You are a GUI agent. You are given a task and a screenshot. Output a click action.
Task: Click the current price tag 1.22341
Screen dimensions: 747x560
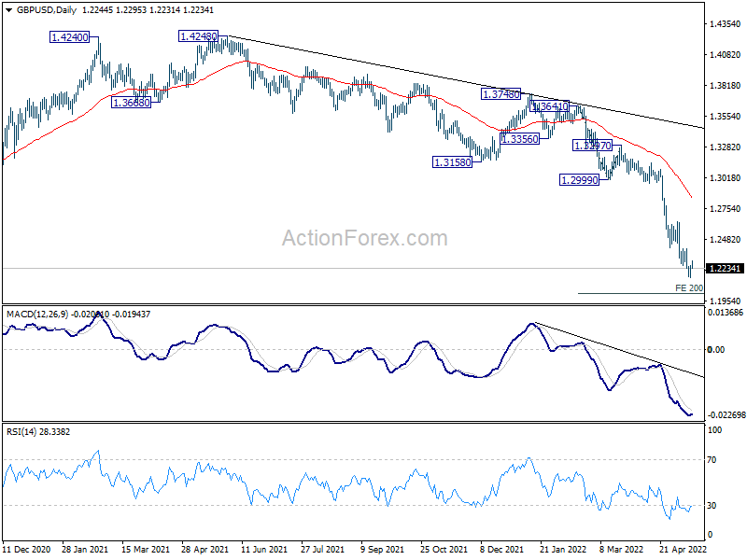click(x=725, y=268)
